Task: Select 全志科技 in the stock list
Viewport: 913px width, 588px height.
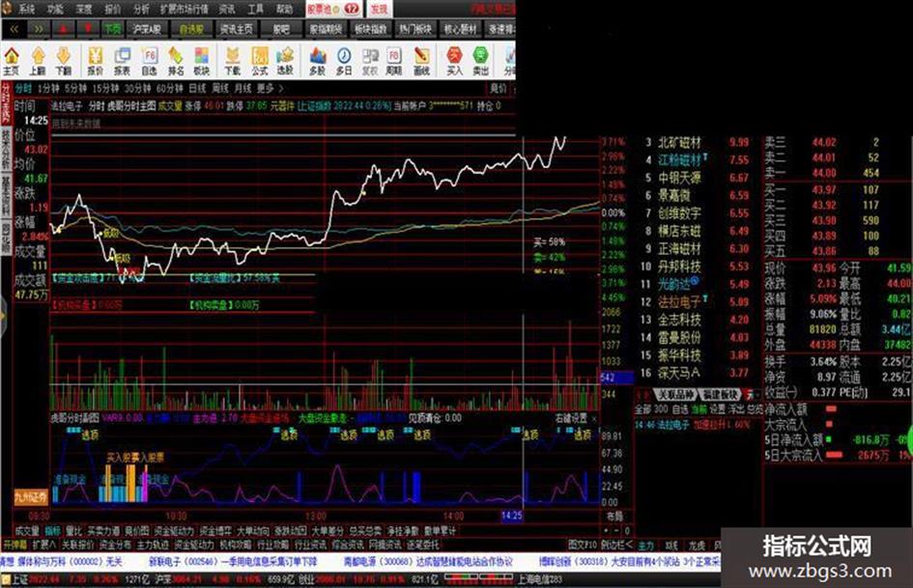Action: tap(679, 320)
